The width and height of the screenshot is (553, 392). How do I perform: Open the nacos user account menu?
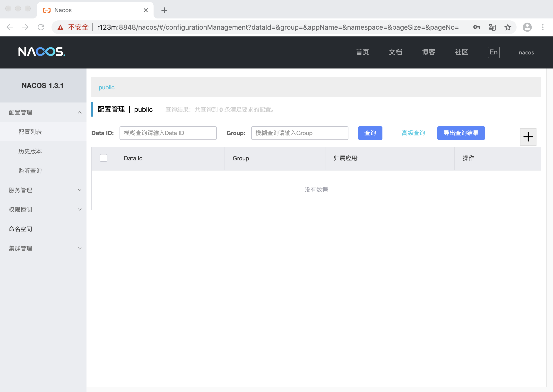pos(526,52)
